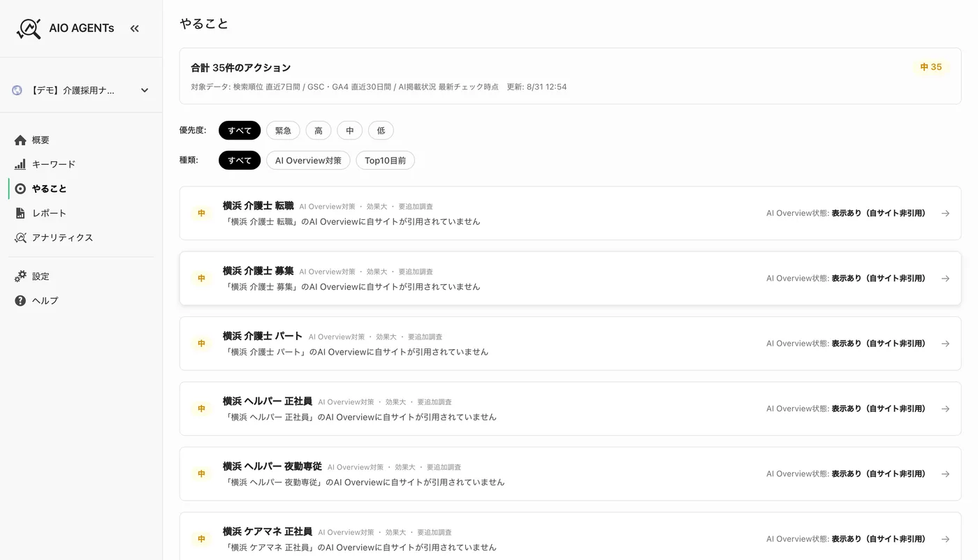
Task: Click the home icon next to 概要
Action: click(x=20, y=140)
